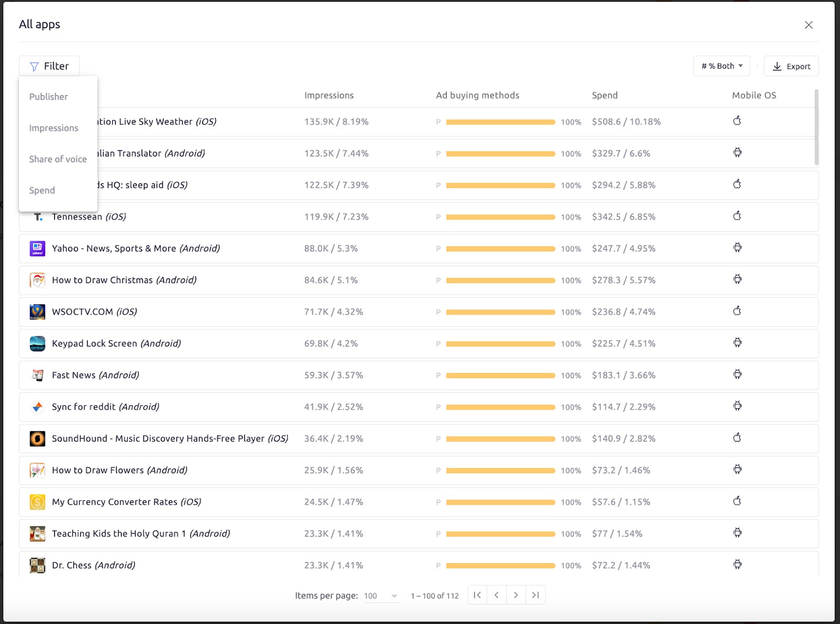
Task: Click iOS icon in SoundHound row
Action: [737, 438]
